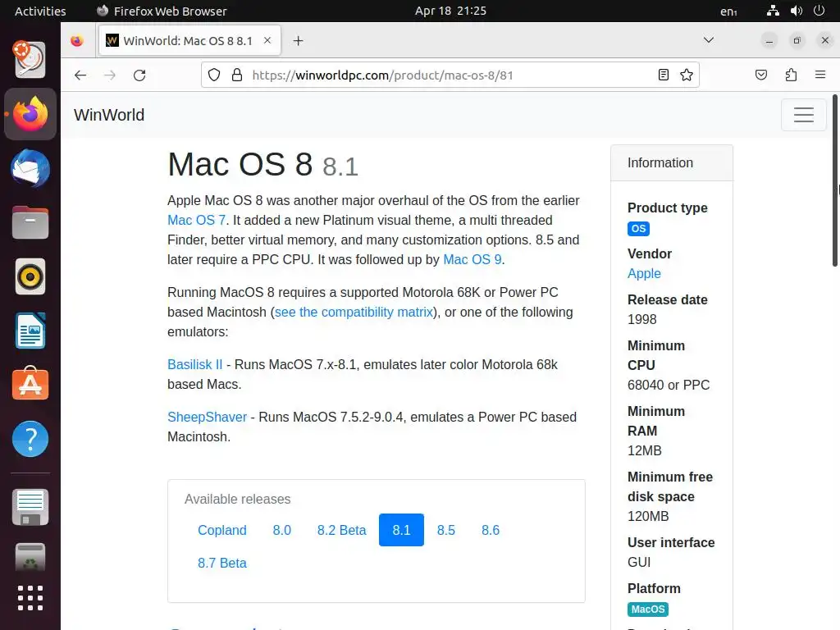Toggle reader view in address bar
The height and width of the screenshot is (630, 840).
click(x=663, y=75)
